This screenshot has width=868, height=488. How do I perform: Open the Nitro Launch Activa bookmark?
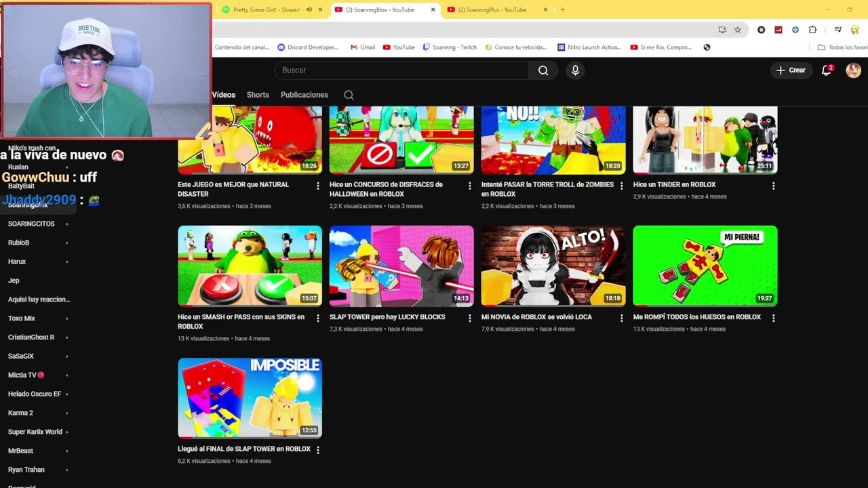(x=589, y=47)
